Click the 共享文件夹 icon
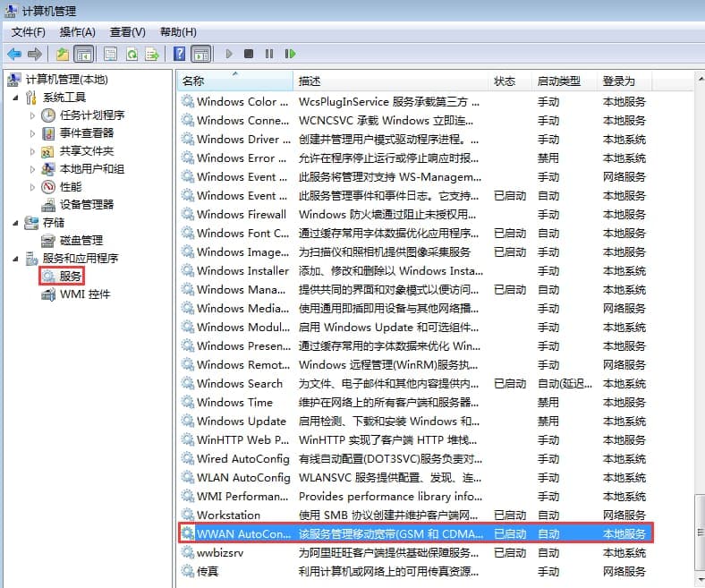The image size is (705, 588). (x=48, y=151)
